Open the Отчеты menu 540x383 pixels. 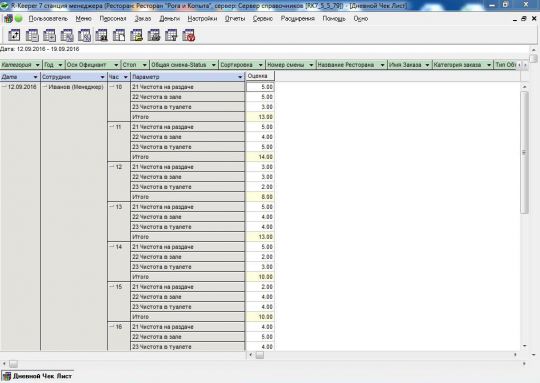(235, 19)
